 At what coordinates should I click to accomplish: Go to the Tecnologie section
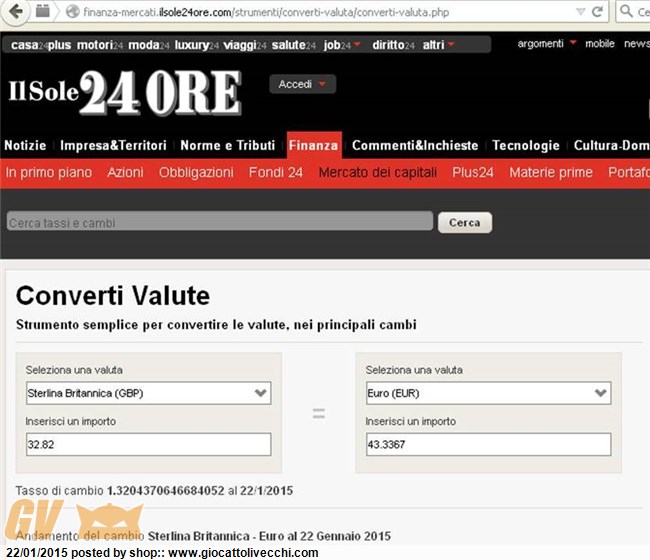tap(526, 145)
